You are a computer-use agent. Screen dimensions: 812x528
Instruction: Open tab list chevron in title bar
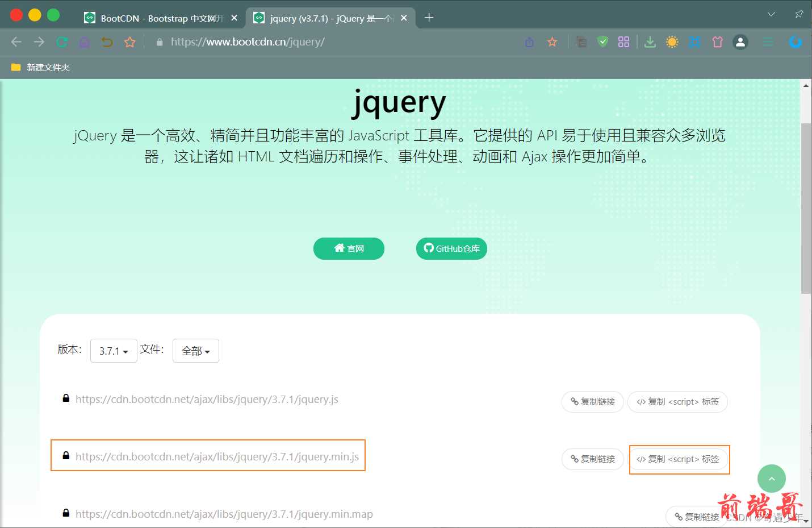click(x=771, y=14)
